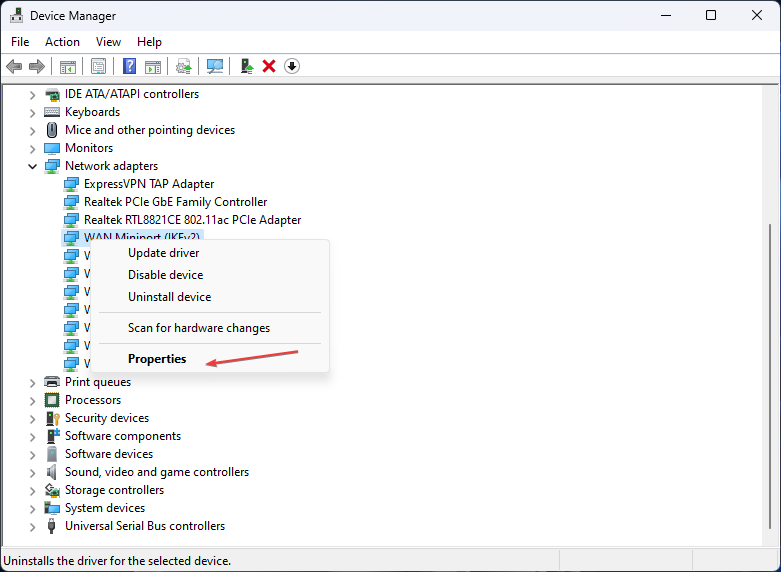Viewport: 781px width, 572px height.
Task: Open the Action menu
Action: click(62, 42)
